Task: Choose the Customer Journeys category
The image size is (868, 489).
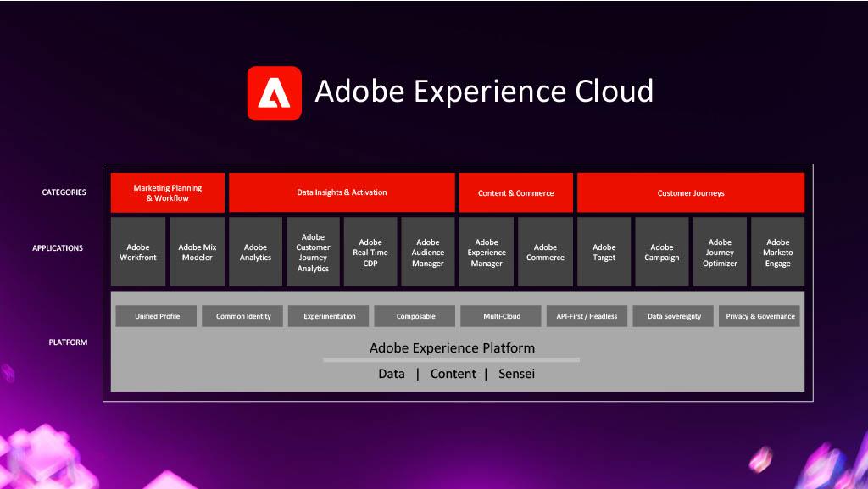Action: pyautogui.click(x=691, y=192)
